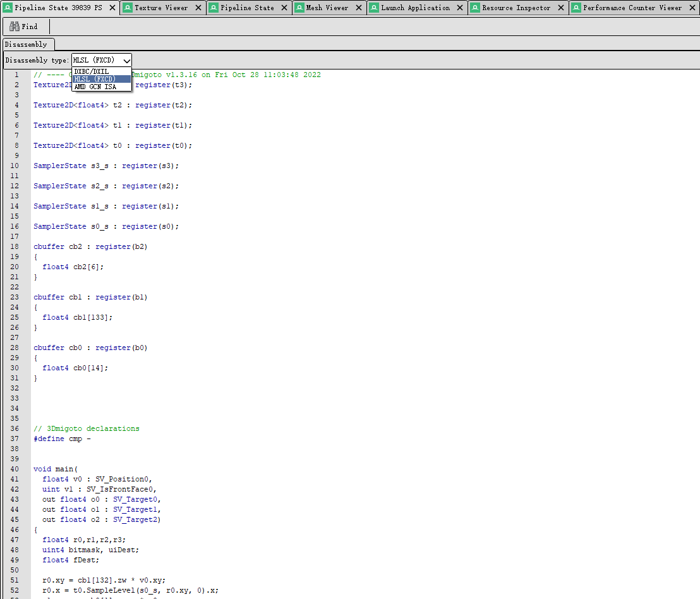Click 'out float4 o2 : SV_Target2' line

click(x=102, y=519)
